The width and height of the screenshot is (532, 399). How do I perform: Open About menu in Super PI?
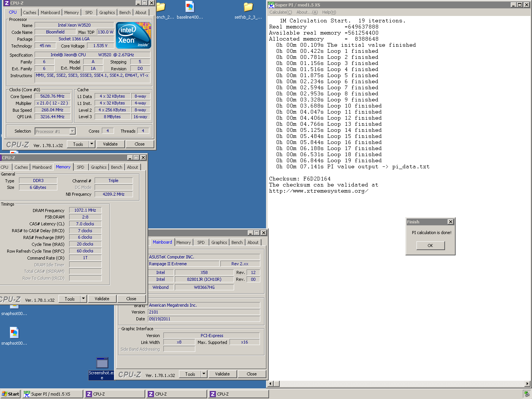307,12
